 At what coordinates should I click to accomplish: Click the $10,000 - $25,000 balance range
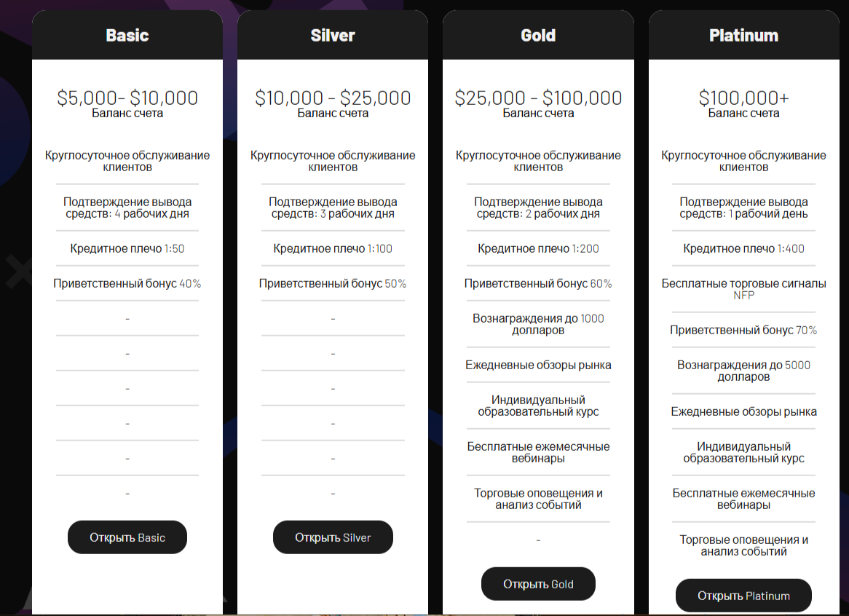(x=333, y=97)
